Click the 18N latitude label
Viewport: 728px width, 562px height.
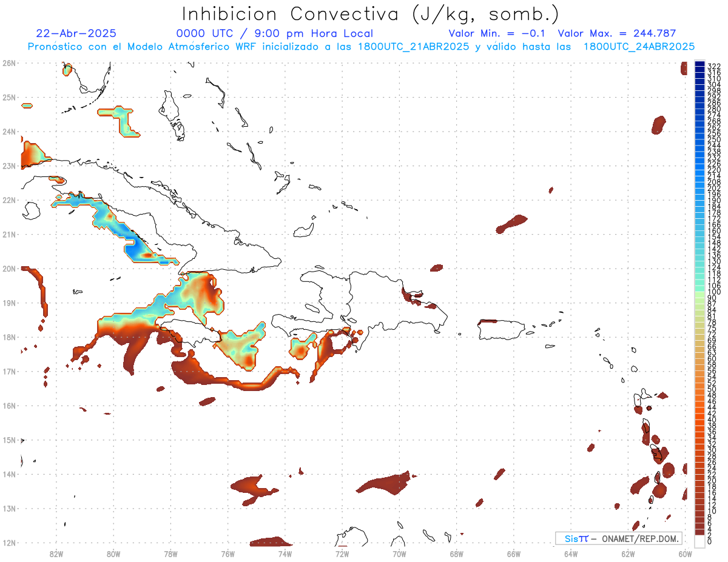pos(8,337)
